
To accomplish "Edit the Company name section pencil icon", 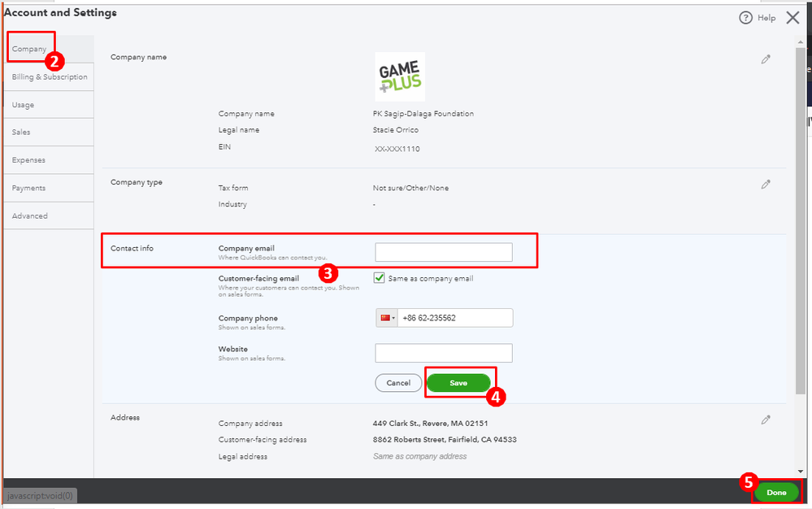I will [x=766, y=59].
